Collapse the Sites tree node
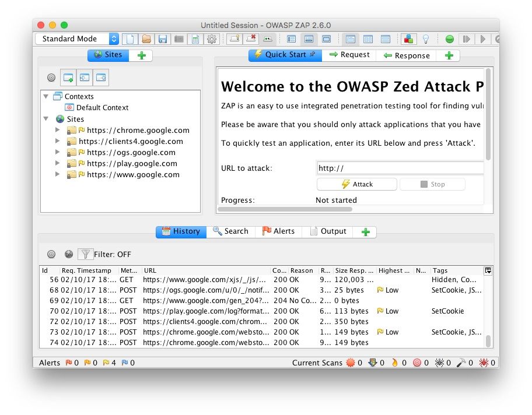The image size is (532, 415). (x=46, y=119)
